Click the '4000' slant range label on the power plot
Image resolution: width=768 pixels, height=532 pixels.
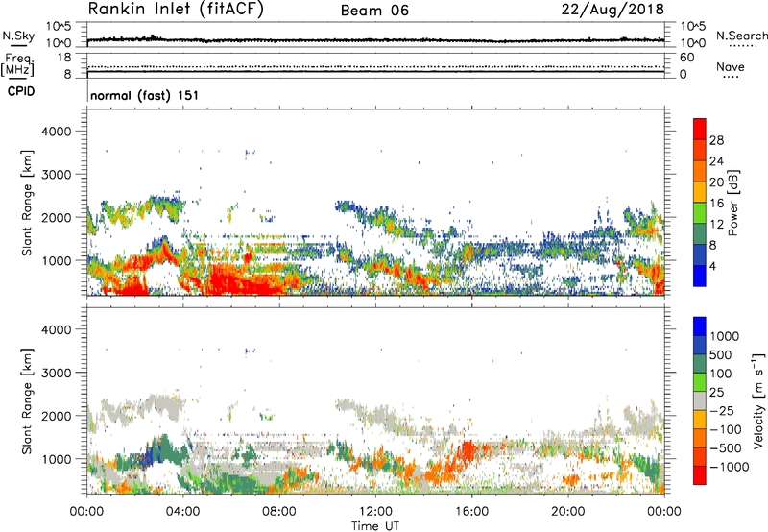pyautogui.click(x=56, y=132)
